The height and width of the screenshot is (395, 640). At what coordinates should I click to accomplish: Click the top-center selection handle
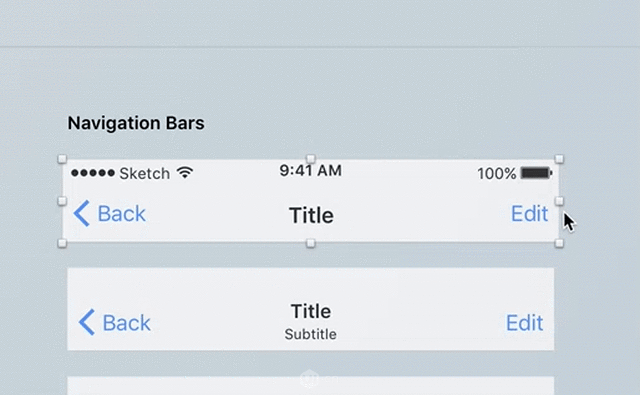coord(311,159)
